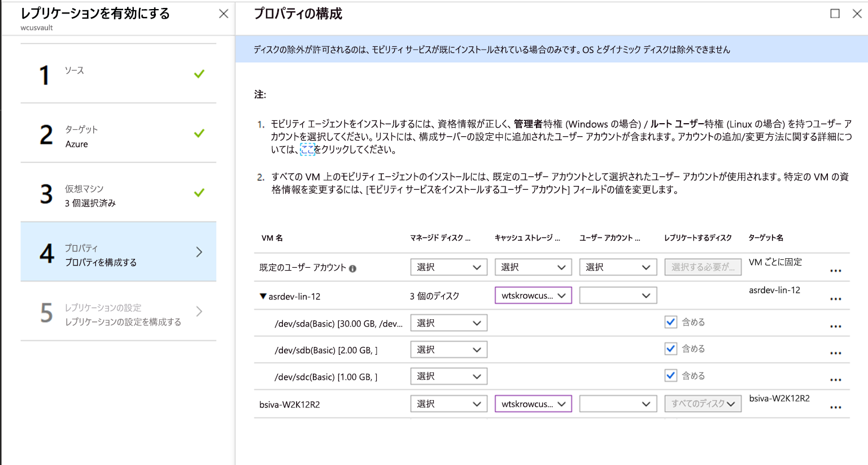868x465 pixels.
Task: Select the /dev/sda(Basic) disk row label
Action: 338,324
